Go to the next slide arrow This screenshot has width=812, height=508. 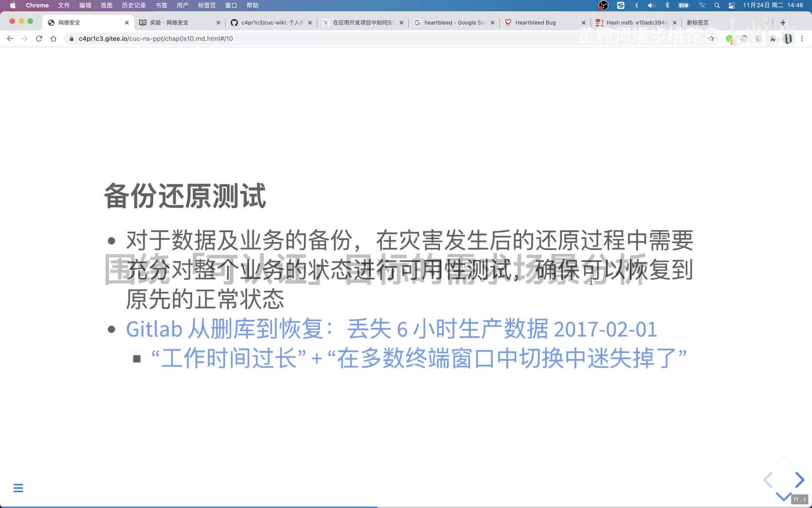pos(799,480)
